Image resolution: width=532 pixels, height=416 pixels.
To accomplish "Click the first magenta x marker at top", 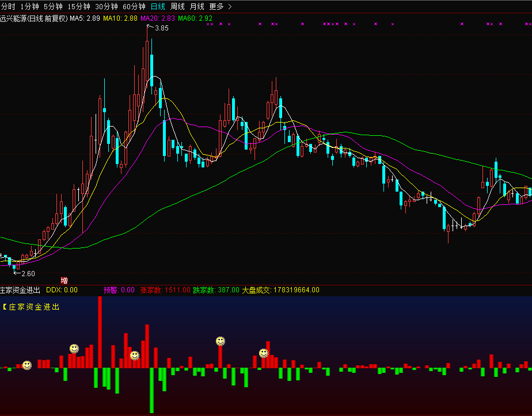I will click(208, 24).
